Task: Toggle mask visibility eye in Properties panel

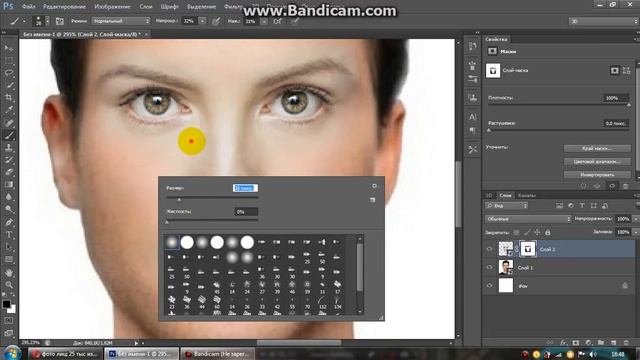Action: (x=612, y=186)
